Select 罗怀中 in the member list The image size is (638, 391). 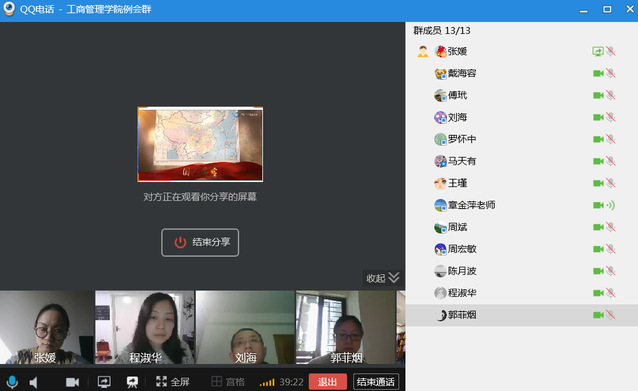click(x=522, y=139)
